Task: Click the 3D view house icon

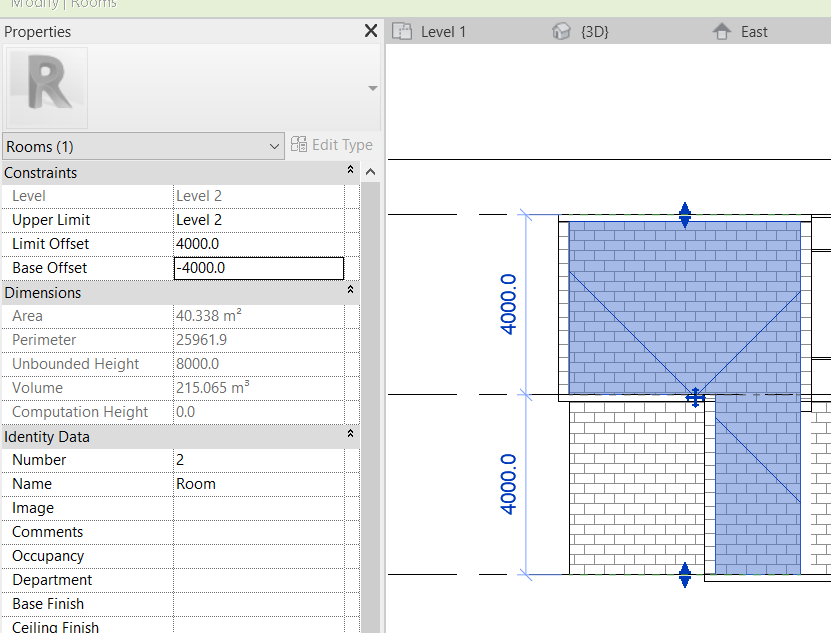Action: pos(561,31)
